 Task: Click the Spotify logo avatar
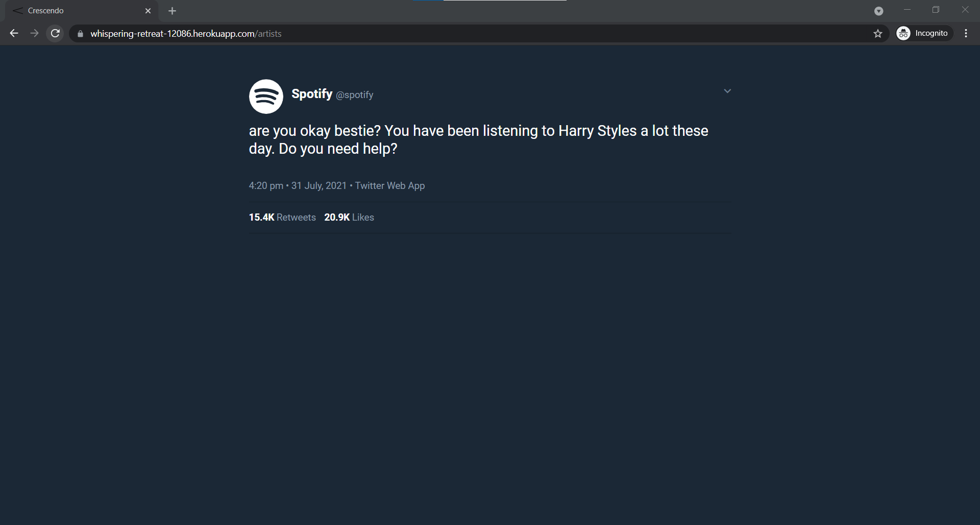coord(266,97)
